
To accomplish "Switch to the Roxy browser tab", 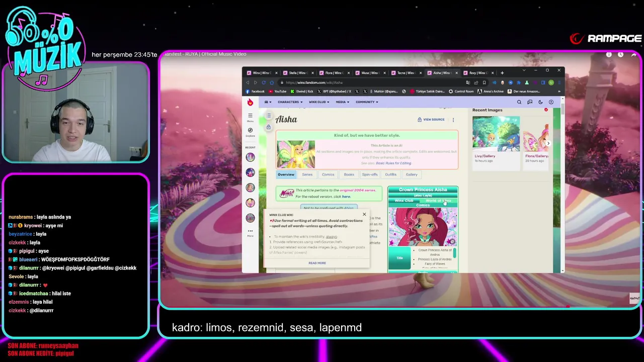I will click(x=478, y=73).
